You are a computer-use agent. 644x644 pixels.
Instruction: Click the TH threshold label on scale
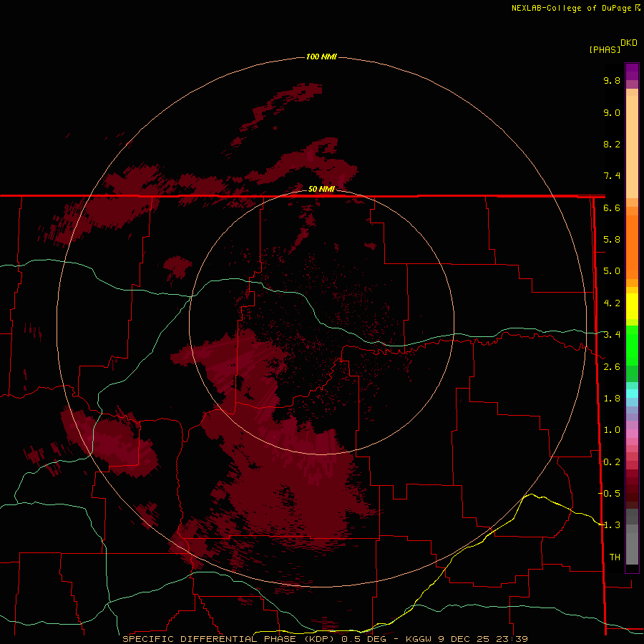coord(615,557)
